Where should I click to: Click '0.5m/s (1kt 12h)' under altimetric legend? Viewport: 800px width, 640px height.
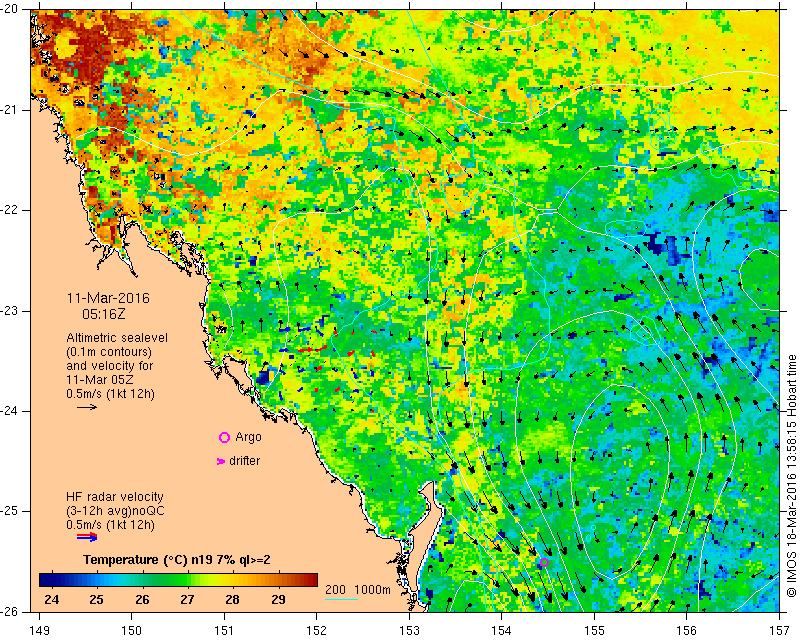click(110, 394)
